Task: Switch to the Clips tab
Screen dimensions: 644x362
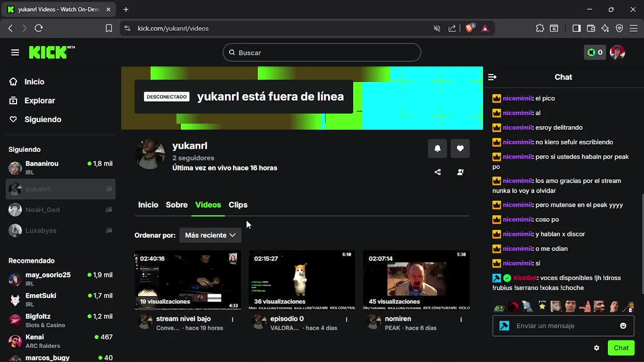Action: [x=238, y=205]
